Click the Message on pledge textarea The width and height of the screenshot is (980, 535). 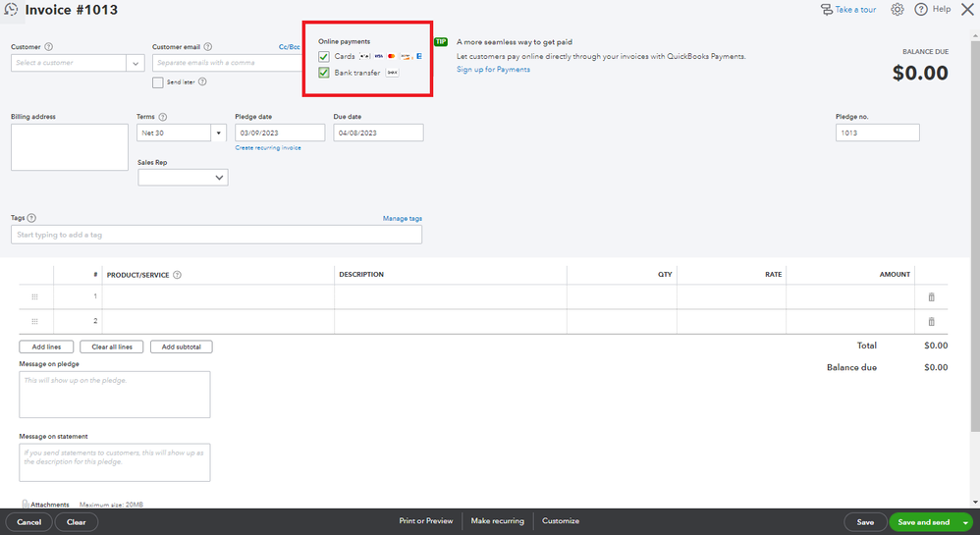pos(114,395)
